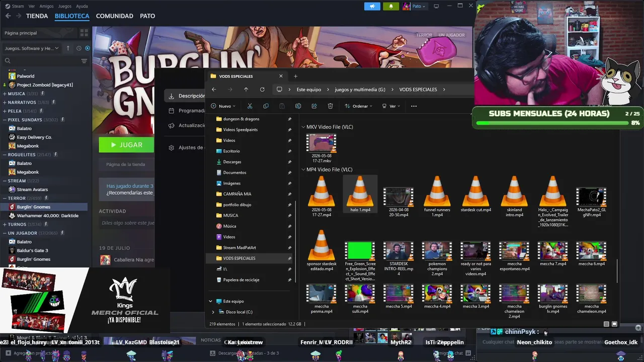Select the skinland intro.mp4 file
Image resolution: width=644 pixels, height=362 pixels.
(514, 196)
